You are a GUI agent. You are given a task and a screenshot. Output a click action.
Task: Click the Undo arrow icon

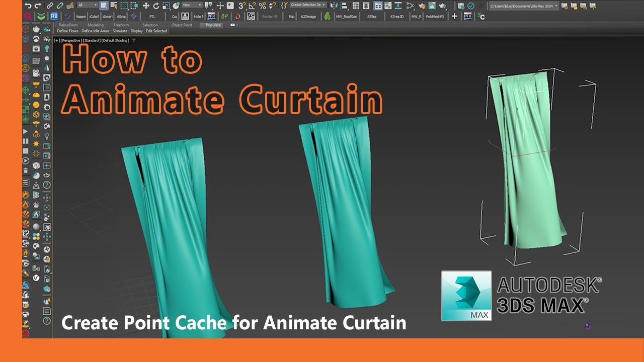click(28, 6)
